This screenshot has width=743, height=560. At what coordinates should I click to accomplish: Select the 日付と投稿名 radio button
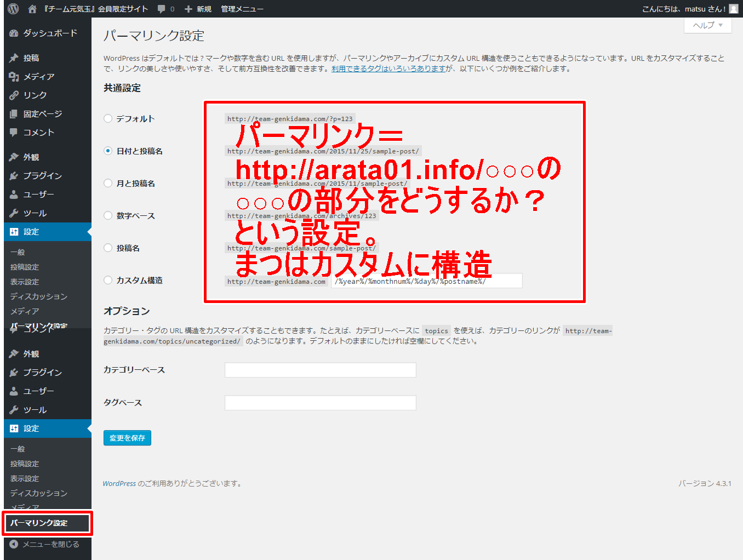108,151
